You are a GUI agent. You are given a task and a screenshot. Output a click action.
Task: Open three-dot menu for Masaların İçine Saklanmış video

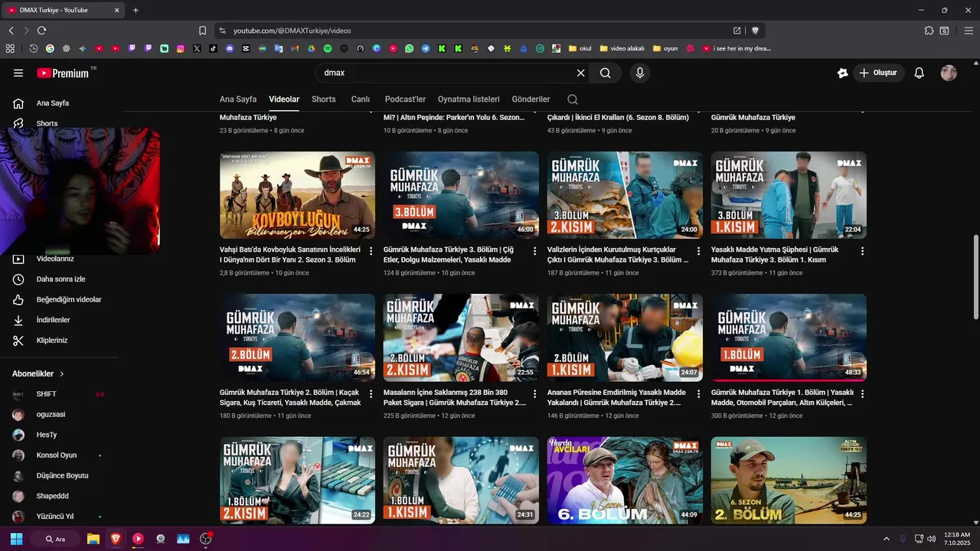pyautogui.click(x=535, y=394)
